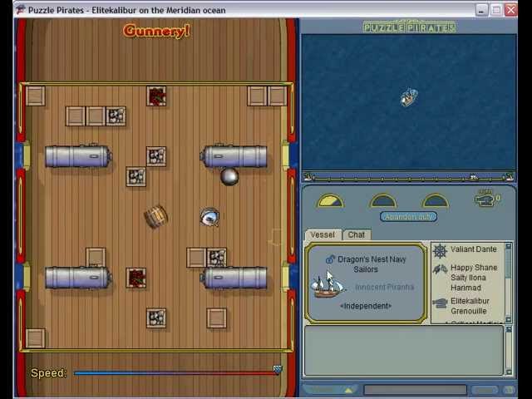Click the chat log scroll up arrow
532x399 pixels.
[508, 329]
